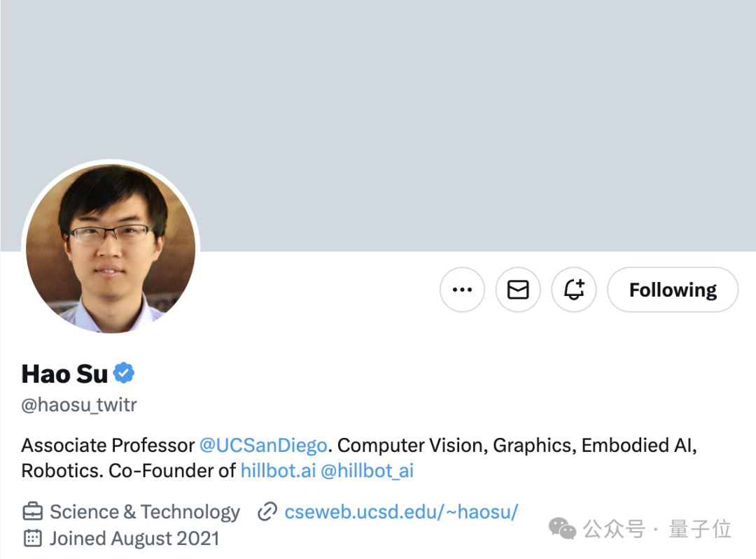Click the calendar icon near join date
This screenshot has width=756, height=559.
(x=32, y=538)
